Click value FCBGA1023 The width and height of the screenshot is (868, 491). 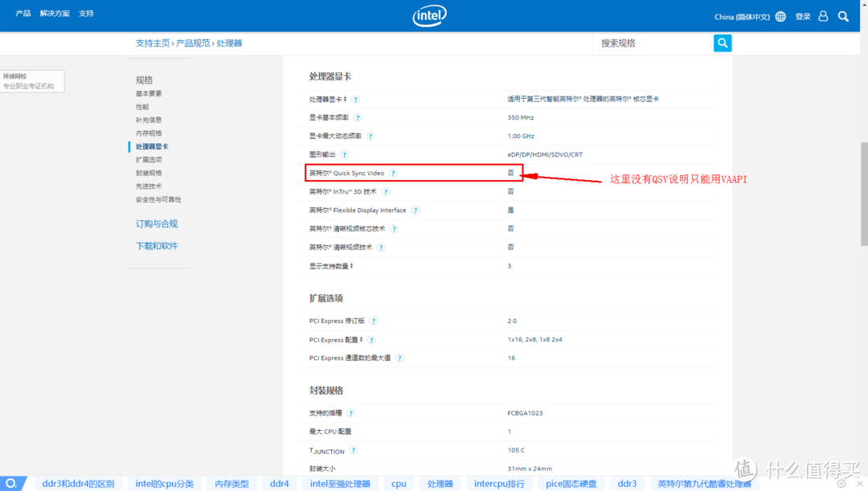(525, 413)
